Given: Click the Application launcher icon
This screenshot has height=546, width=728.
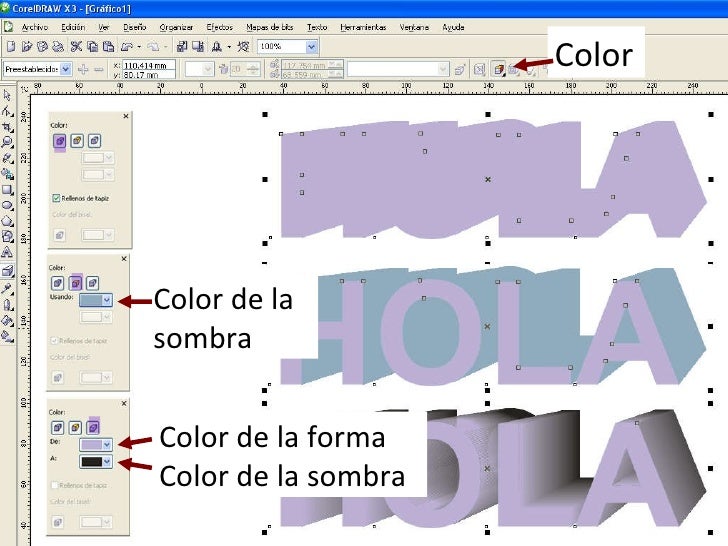Looking at the screenshot, I should point(216,46).
